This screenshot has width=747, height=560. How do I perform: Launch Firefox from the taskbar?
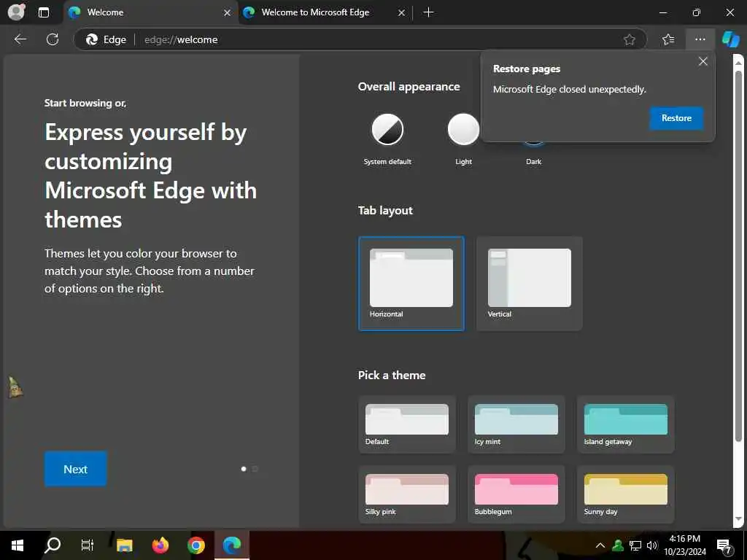(x=160, y=545)
